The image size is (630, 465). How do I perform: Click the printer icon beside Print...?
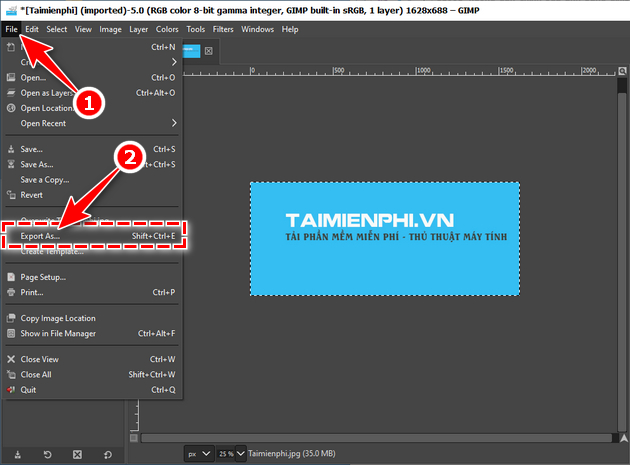(11, 292)
